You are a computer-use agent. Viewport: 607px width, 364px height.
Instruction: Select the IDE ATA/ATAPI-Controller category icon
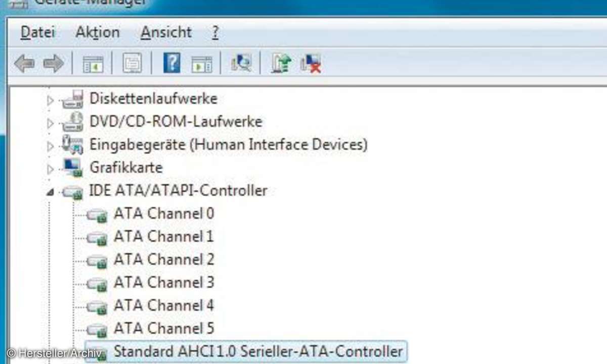(73, 192)
